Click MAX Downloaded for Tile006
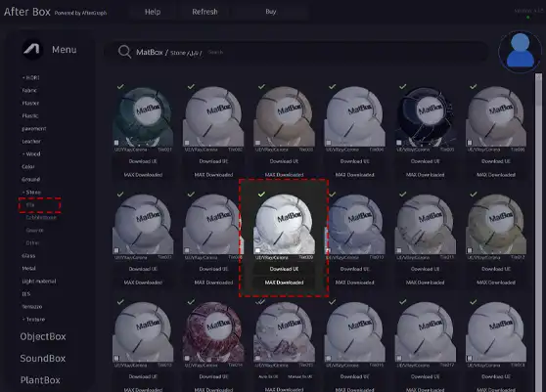 (496, 175)
